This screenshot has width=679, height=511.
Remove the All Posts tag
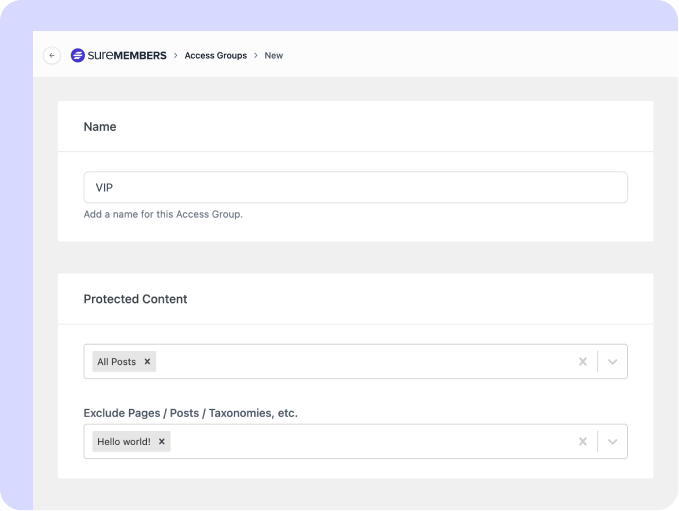pyautogui.click(x=147, y=362)
